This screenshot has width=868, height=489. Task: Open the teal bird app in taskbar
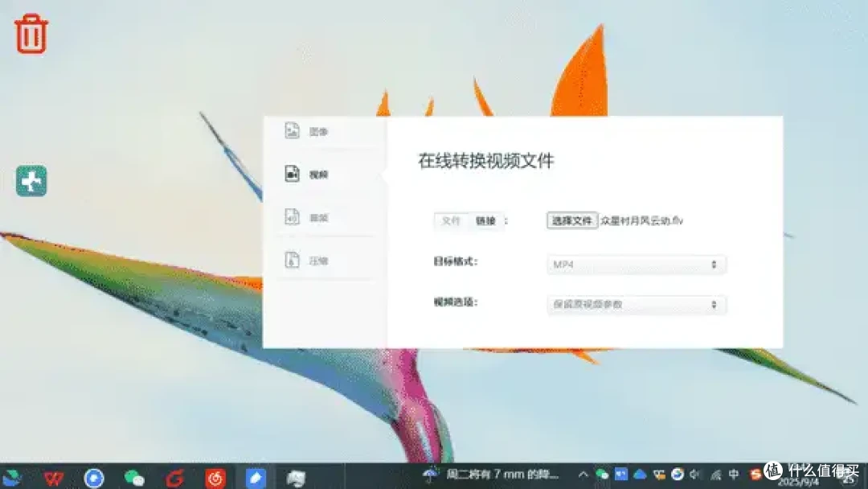[x=12, y=477]
